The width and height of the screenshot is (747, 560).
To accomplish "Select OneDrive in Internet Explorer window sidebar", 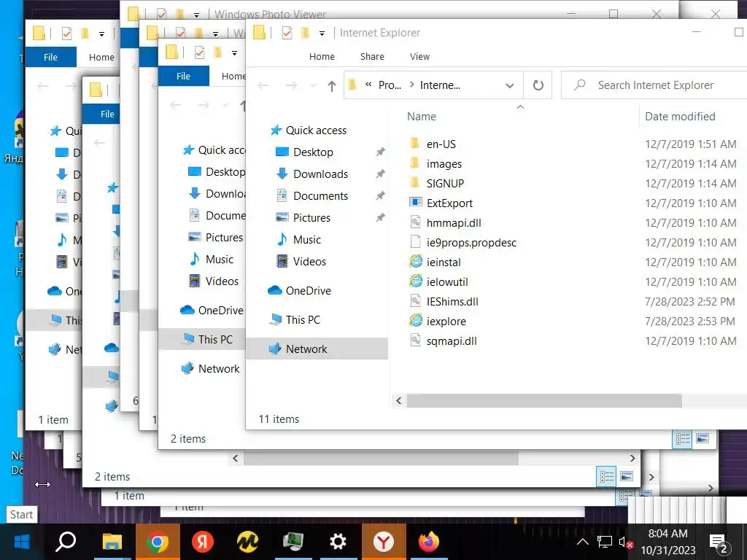I will click(309, 290).
